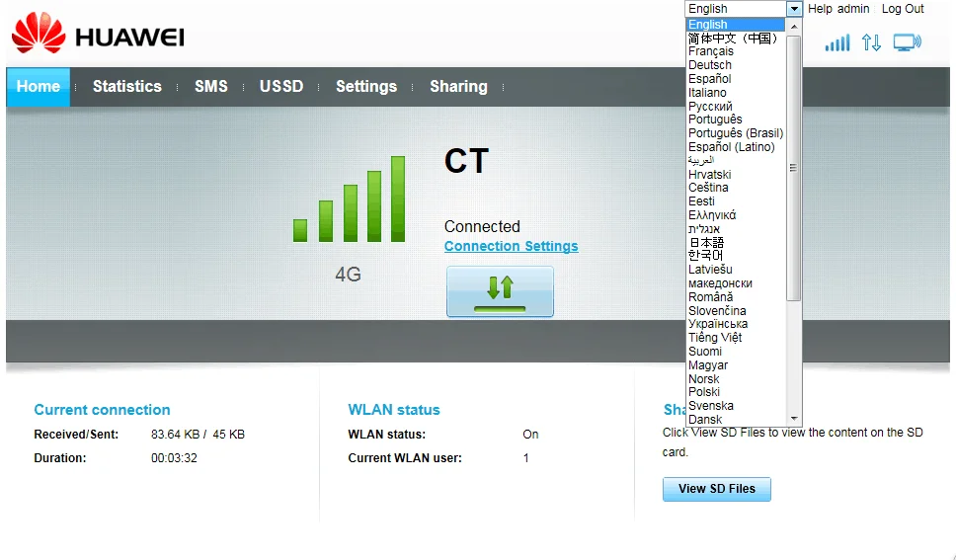Choose 简体中文 language option
Viewport: 956px width, 560px height.
pos(736,38)
